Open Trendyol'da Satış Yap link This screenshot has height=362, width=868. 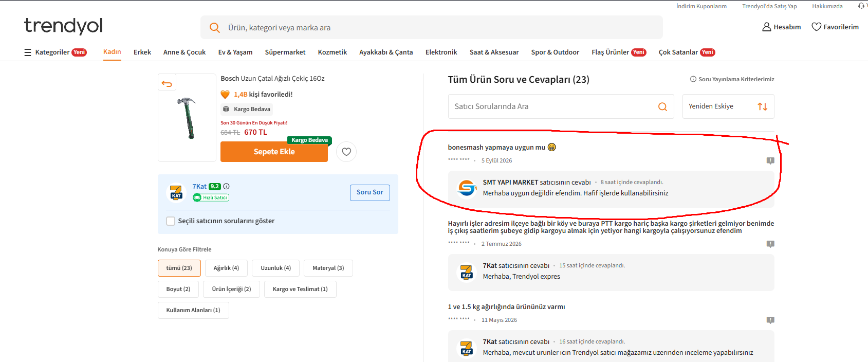769,6
